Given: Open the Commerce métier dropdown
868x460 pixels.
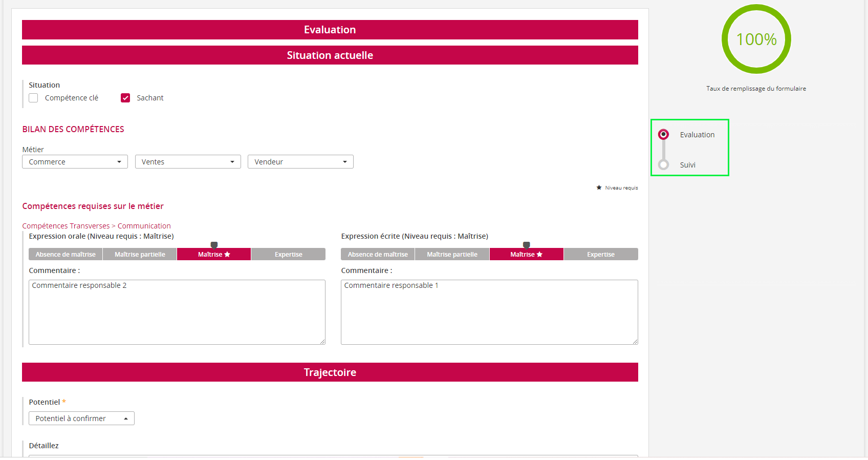Looking at the screenshot, I should pos(75,162).
